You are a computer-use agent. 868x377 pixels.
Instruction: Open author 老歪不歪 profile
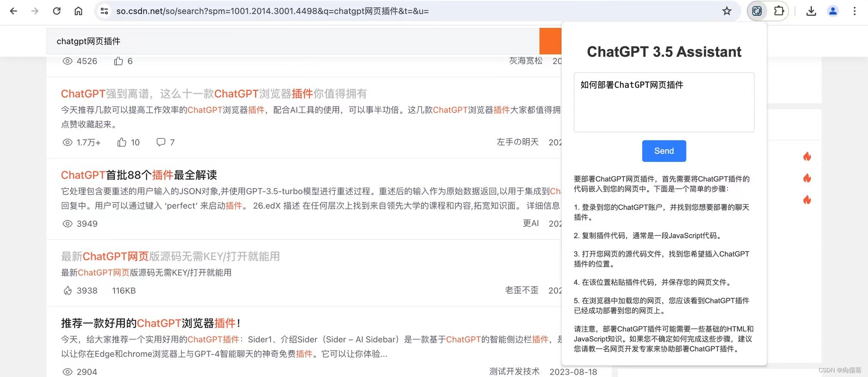(x=522, y=290)
